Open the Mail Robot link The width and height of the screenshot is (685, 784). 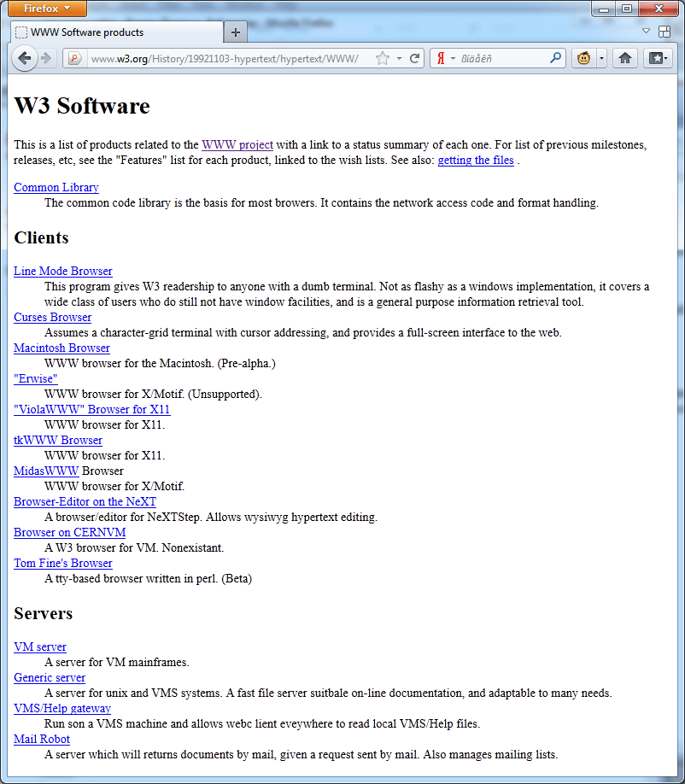coord(42,740)
